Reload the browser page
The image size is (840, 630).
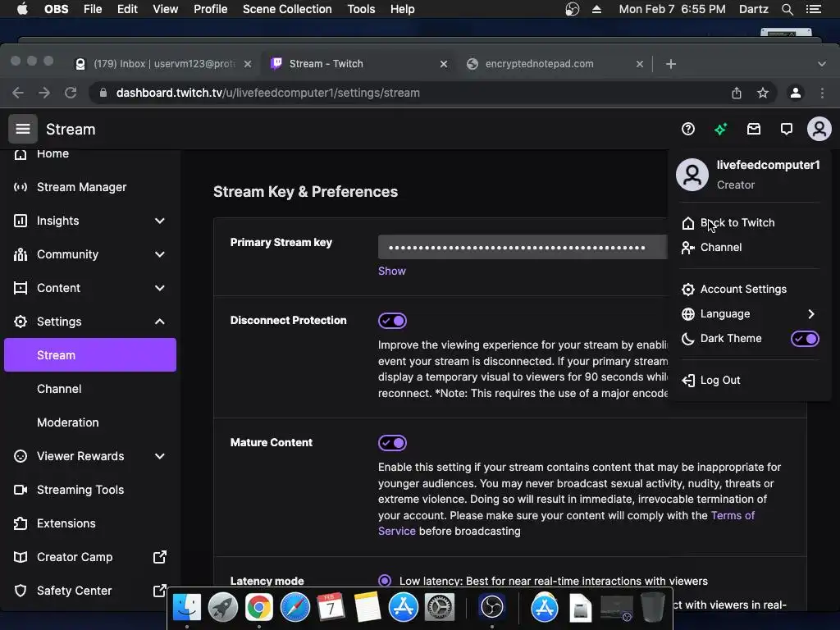[x=71, y=93]
